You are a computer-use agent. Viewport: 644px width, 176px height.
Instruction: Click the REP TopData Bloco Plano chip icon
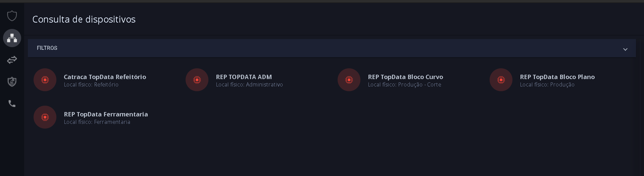pyautogui.click(x=501, y=80)
